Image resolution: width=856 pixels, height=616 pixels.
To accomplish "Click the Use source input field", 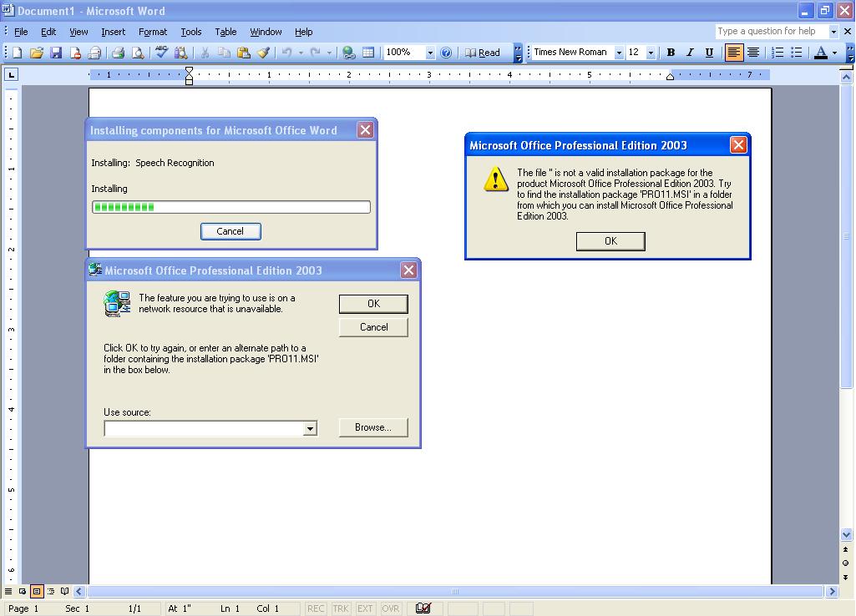I will point(204,428).
